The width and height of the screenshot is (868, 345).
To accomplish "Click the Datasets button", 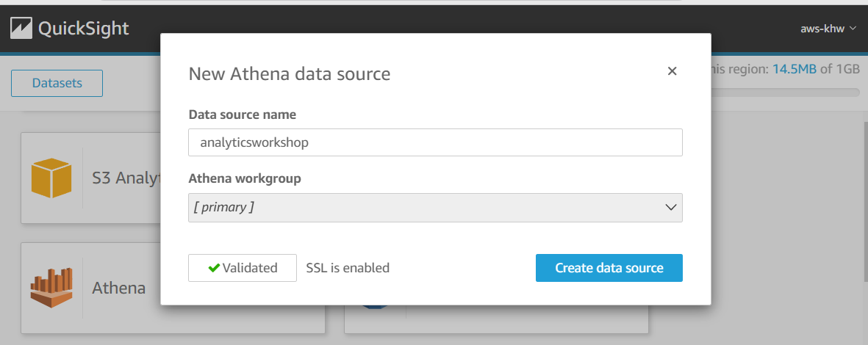I will [x=57, y=83].
